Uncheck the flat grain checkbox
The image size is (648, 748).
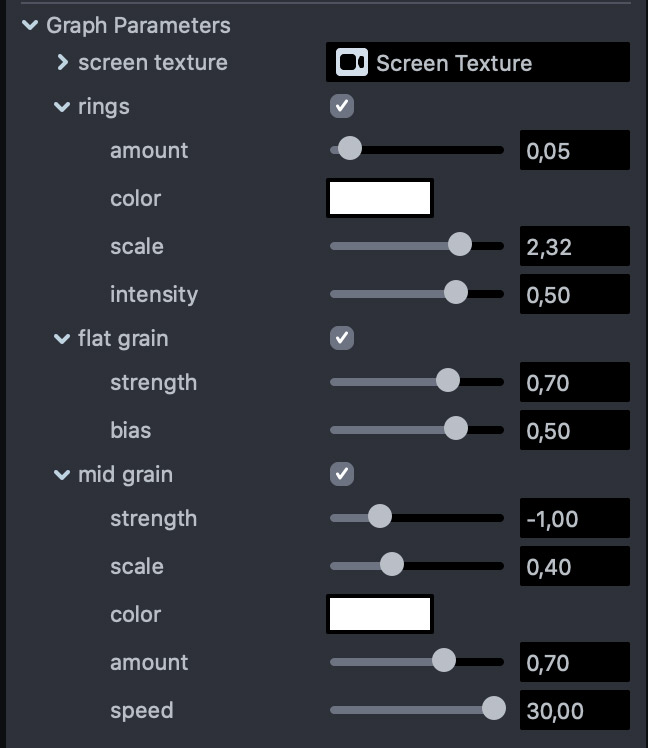342,338
